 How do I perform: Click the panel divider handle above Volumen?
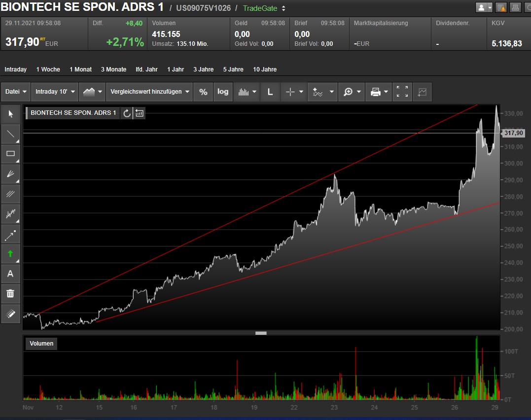pos(261,333)
